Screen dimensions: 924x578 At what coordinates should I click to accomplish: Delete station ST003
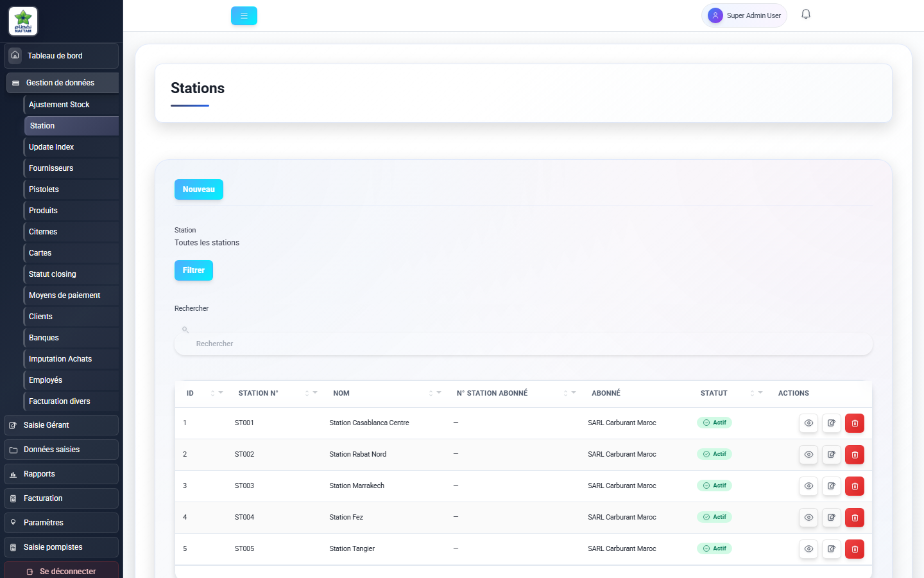[855, 486]
